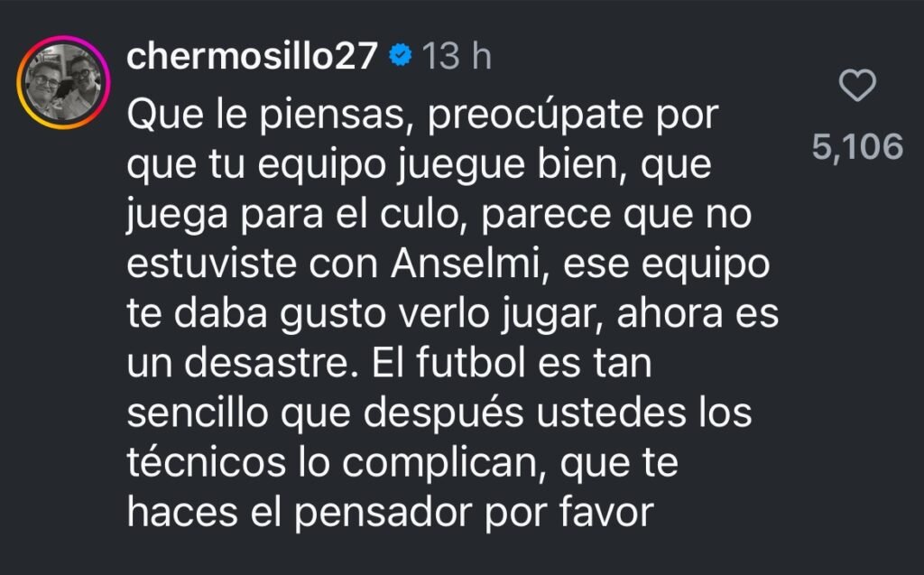924x575 pixels.
Task: Like the comment with the heart icon
Action: tap(857, 87)
